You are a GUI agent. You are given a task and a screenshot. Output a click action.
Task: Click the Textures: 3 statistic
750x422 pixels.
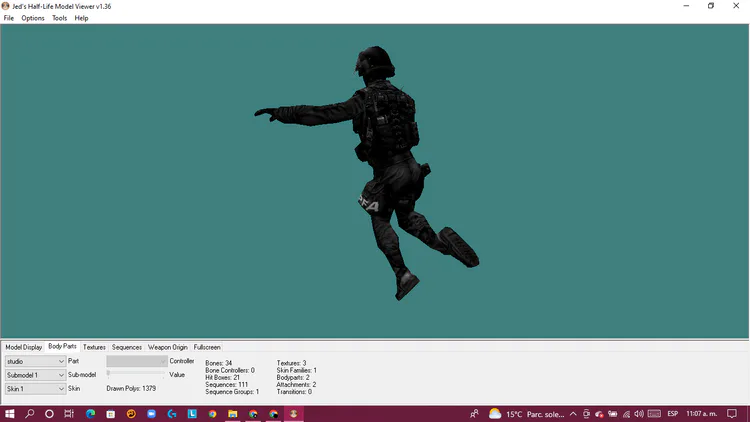291,363
